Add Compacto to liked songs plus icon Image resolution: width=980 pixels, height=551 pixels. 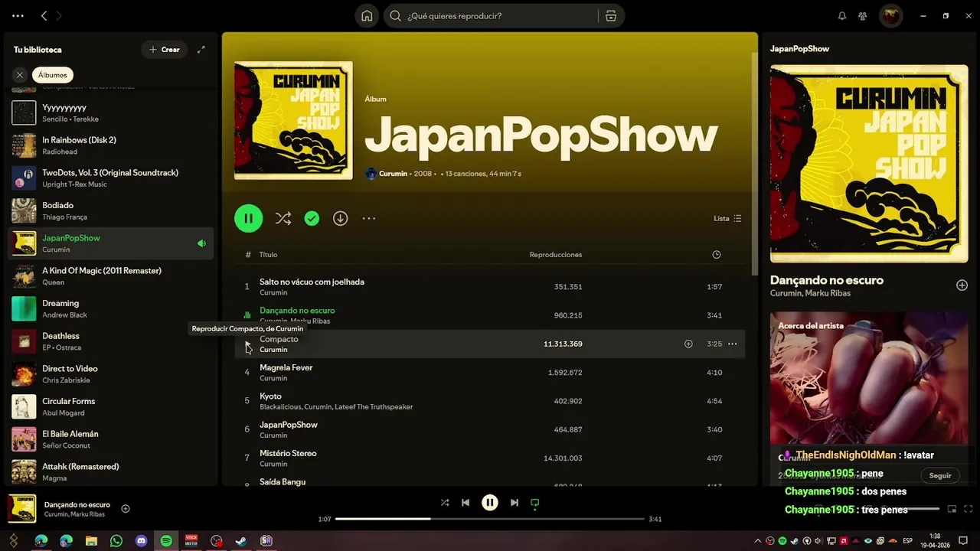point(688,344)
